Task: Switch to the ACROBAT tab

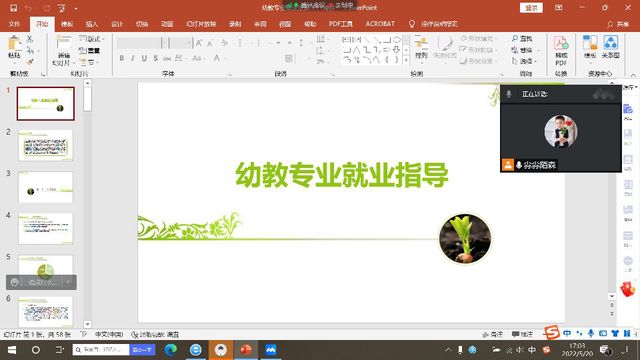Action: pyautogui.click(x=380, y=24)
